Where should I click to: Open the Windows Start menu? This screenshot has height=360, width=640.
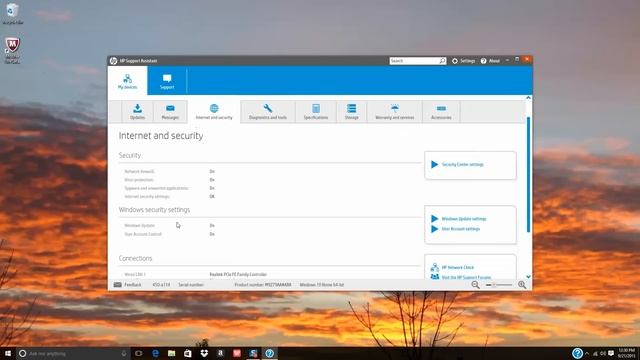(x=8, y=353)
